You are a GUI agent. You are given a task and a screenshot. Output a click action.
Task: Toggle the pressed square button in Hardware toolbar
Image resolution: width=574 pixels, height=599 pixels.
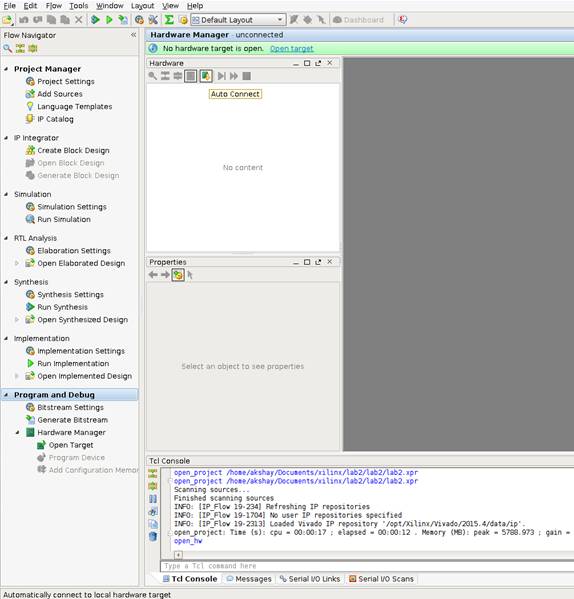(191, 76)
